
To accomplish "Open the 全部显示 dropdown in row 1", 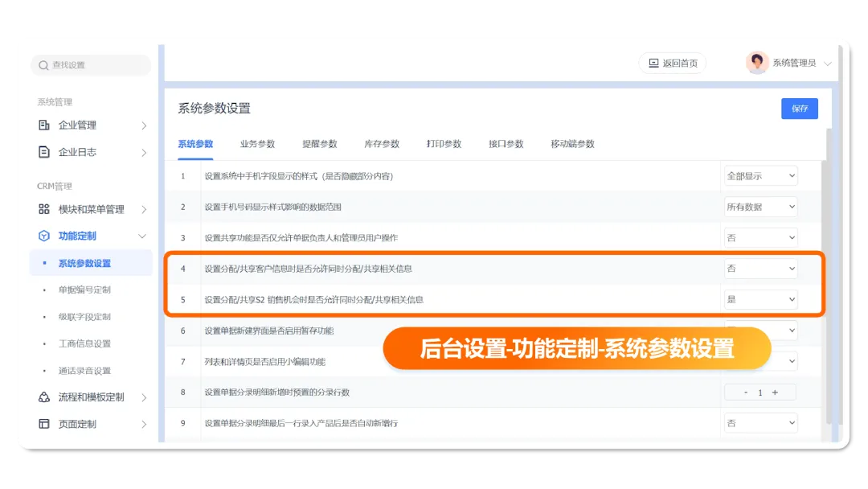I will (760, 175).
